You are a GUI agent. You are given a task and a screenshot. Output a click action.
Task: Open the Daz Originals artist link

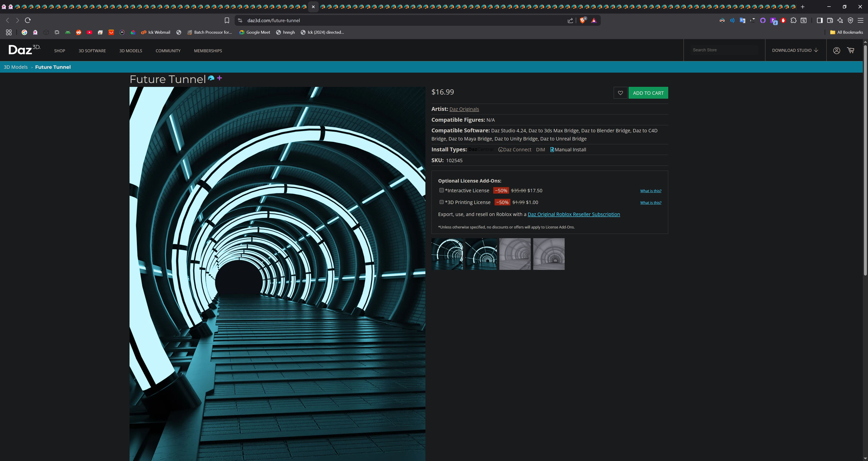pos(464,109)
